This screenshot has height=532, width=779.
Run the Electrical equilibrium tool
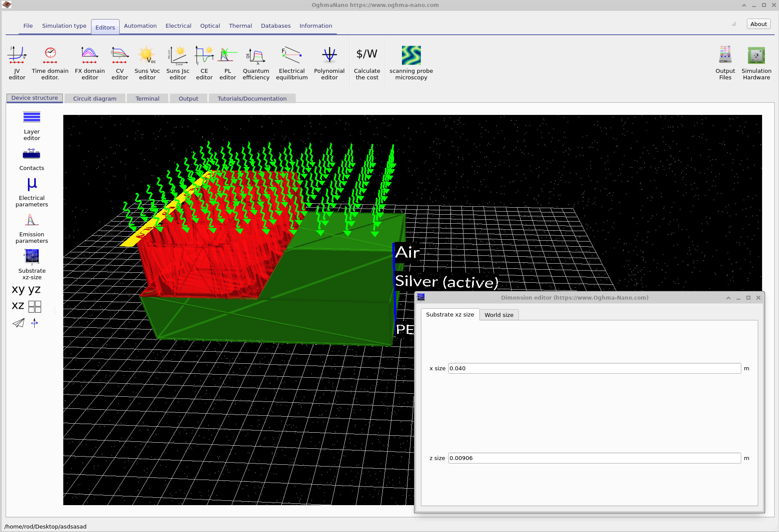pos(292,62)
